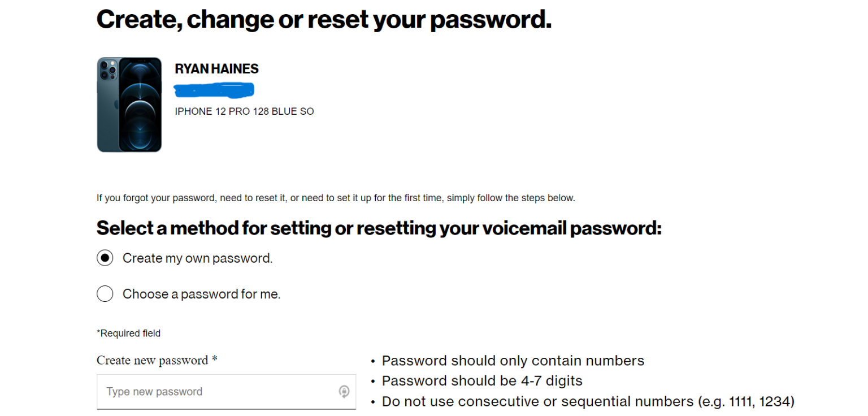The width and height of the screenshot is (868, 416).
Task: Click the forgot your password instruction text
Action: click(335, 198)
